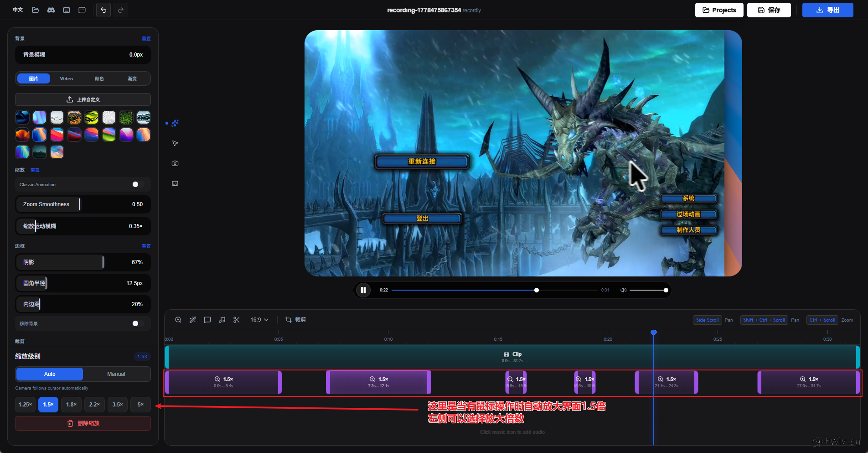The height and width of the screenshot is (453, 868).
Task: Reset the 缩放 section with 重置
Action: [x=35, y=170]
